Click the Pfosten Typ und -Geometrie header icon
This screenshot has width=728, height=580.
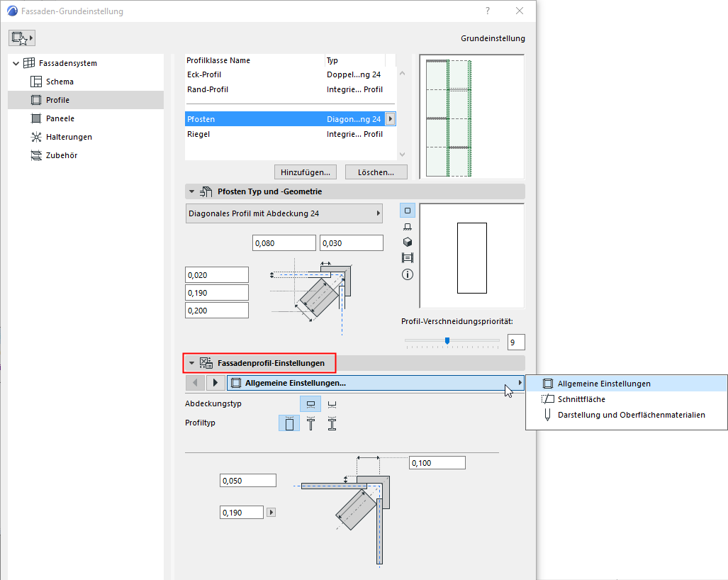[x=206, y=191]
